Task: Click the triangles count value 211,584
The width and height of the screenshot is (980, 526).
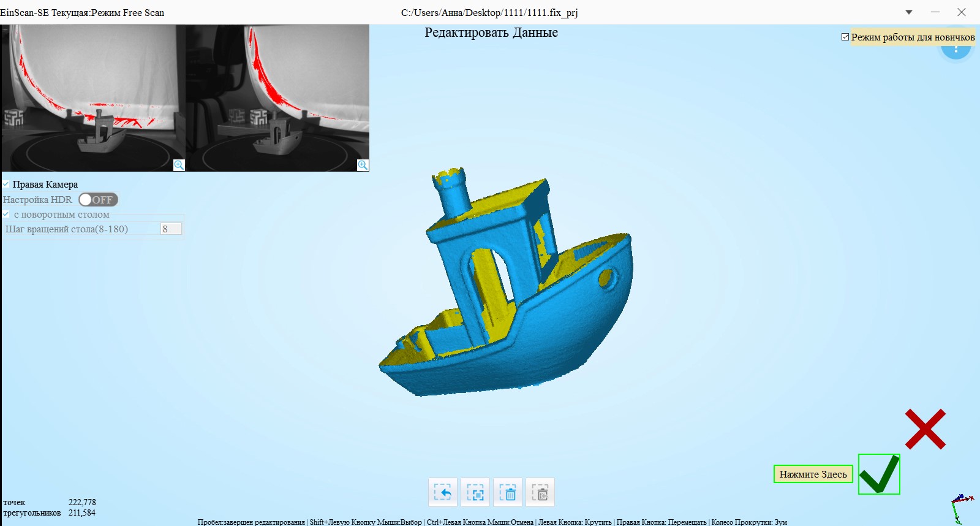Action: [82, 513]
